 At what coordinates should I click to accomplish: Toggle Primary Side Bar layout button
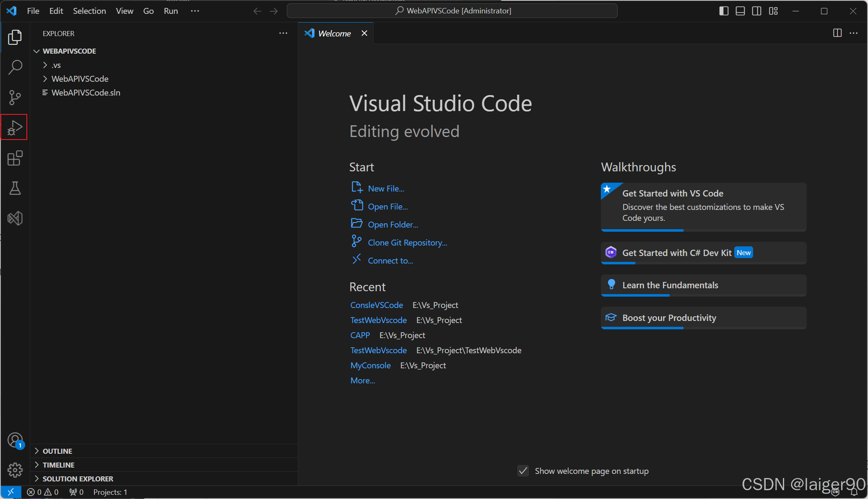coord(724,11)
